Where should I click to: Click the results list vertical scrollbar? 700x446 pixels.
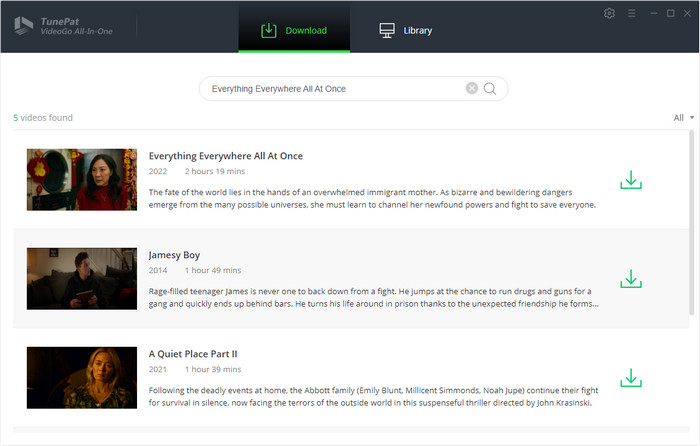(691, 220)
